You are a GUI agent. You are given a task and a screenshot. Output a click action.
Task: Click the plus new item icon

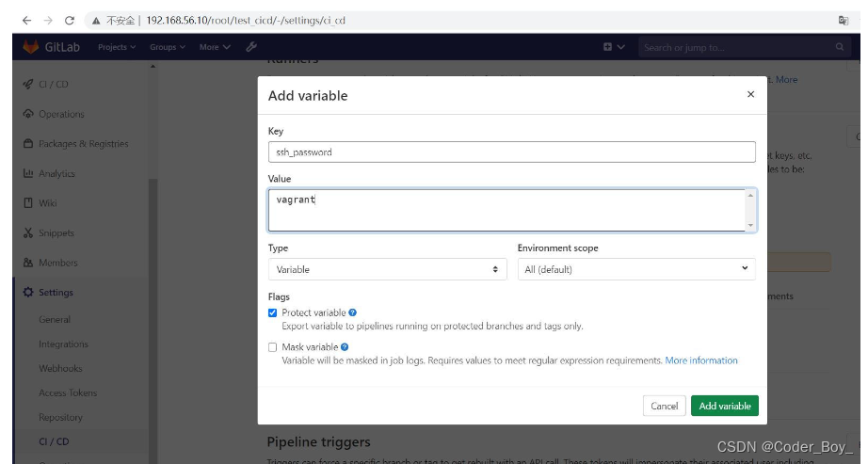point(607,47)
